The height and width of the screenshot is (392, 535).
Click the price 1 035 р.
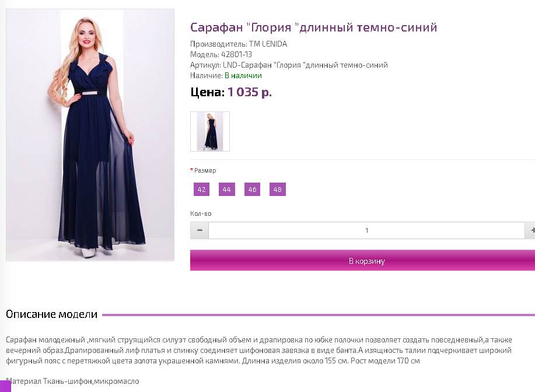pos(250,92)
